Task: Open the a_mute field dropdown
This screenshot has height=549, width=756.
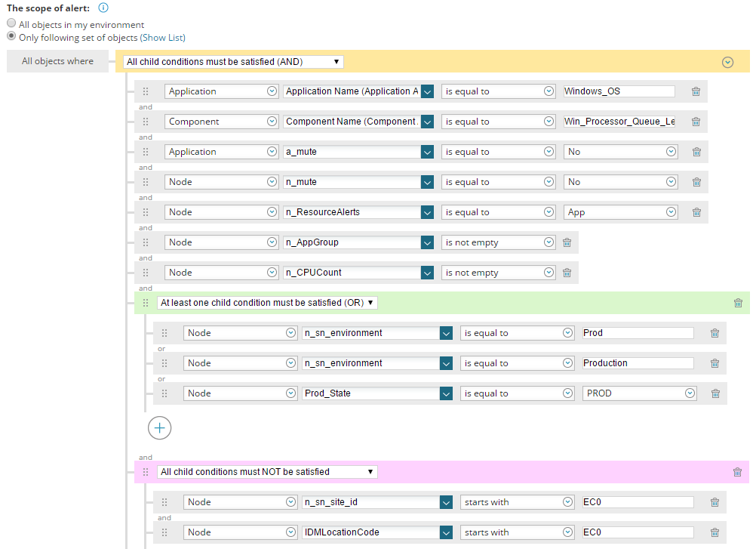Action: (427, 152)
